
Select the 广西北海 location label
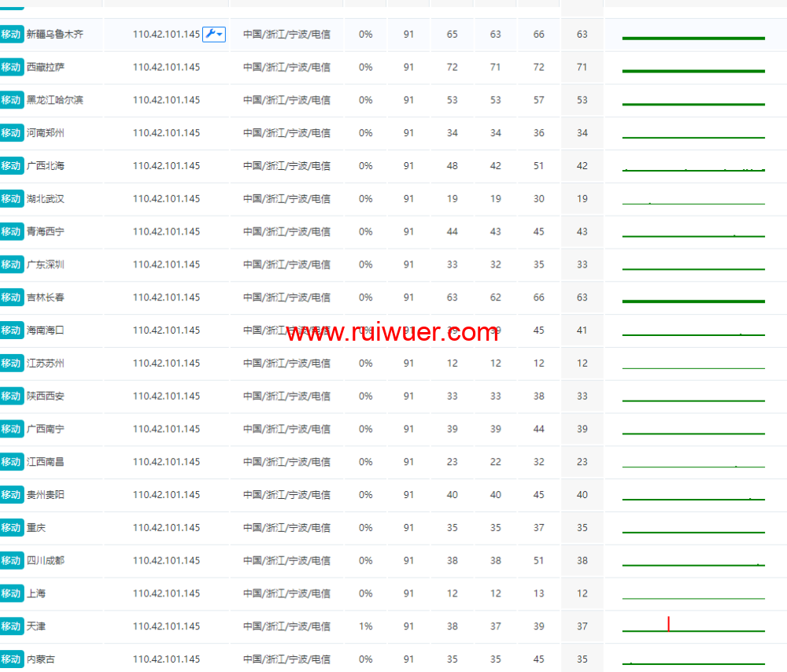click(46, 166)
